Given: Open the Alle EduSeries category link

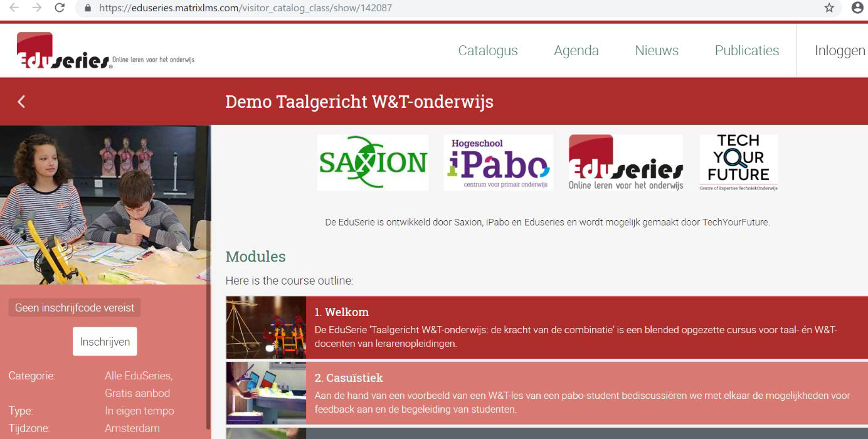Looking at the screenshot, I should click(x=139, y=376).
